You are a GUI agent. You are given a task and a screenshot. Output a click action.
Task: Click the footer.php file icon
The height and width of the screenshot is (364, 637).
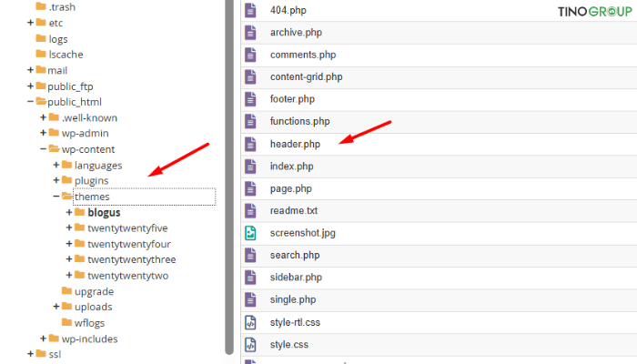[250, 99]
